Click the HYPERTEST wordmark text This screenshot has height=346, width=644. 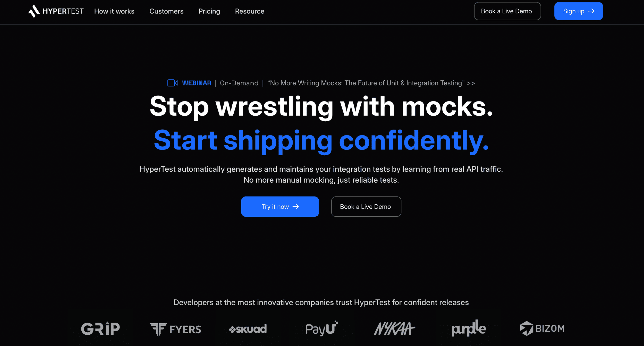(63, 11)
